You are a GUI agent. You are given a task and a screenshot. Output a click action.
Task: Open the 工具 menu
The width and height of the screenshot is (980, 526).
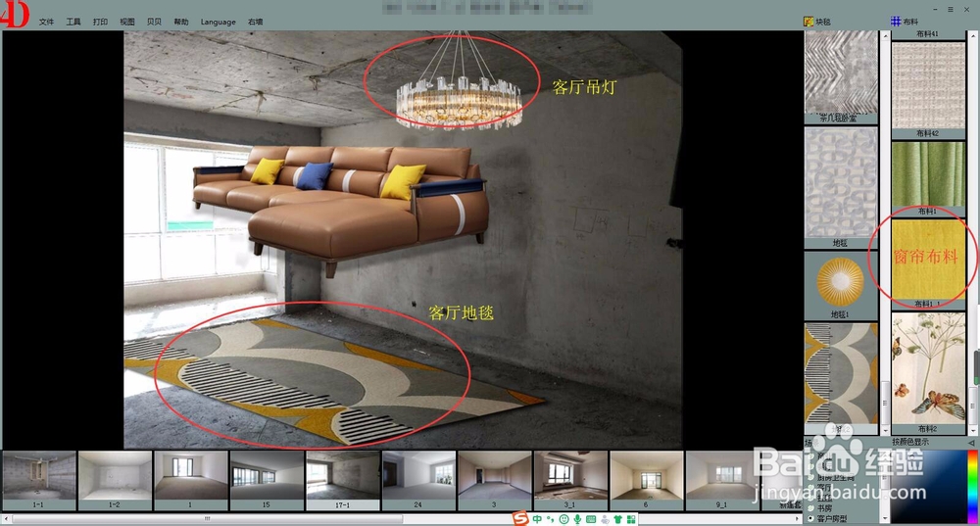point(73,22)
